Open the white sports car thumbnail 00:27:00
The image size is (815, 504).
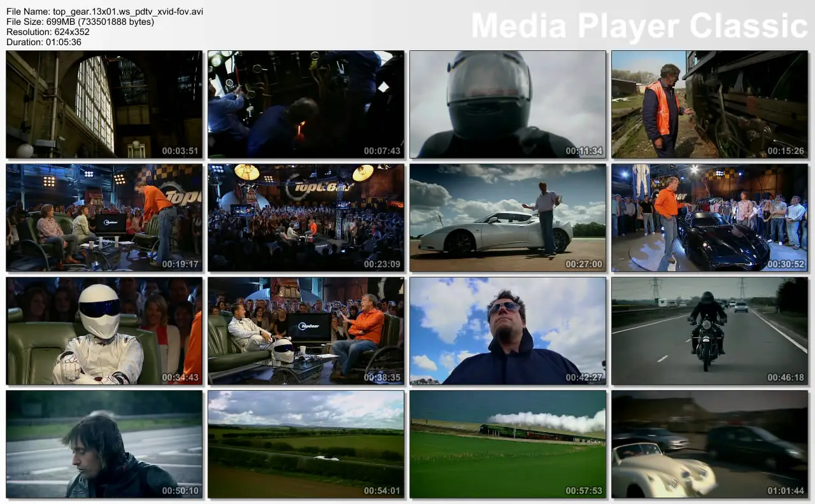click(508, 218)
